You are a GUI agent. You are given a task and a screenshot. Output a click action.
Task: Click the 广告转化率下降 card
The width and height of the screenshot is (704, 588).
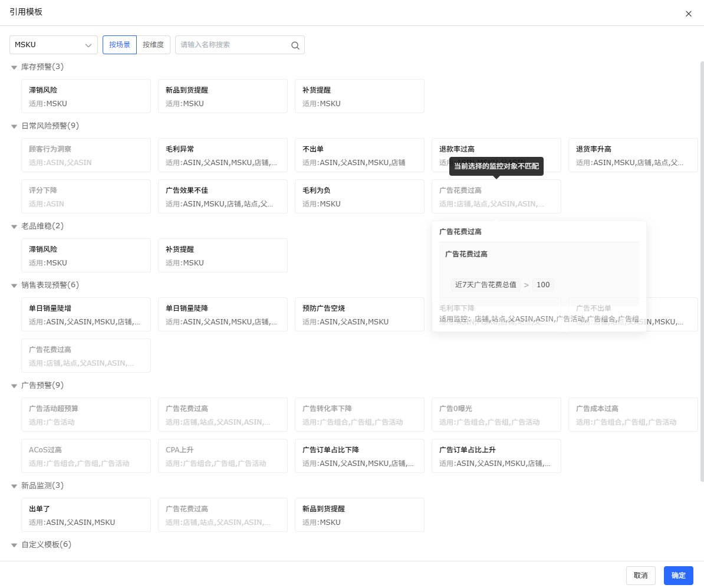coord(360,414)
